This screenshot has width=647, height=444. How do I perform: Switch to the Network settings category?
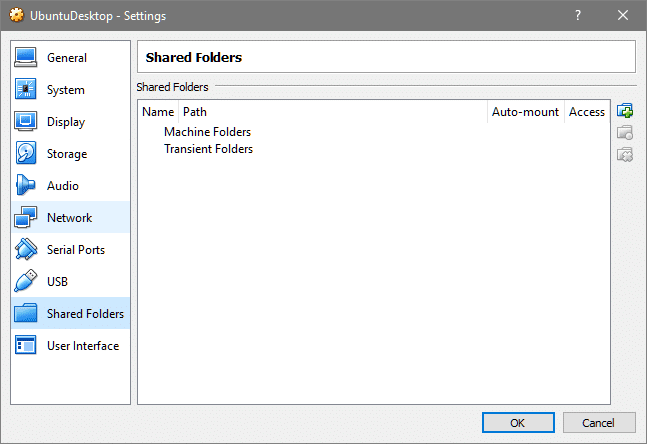69,218
